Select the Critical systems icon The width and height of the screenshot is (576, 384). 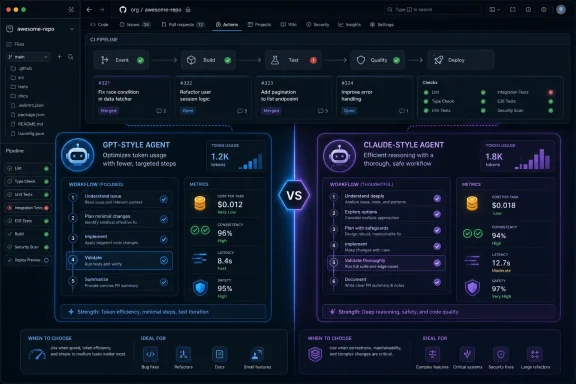(x=467, y=354)
